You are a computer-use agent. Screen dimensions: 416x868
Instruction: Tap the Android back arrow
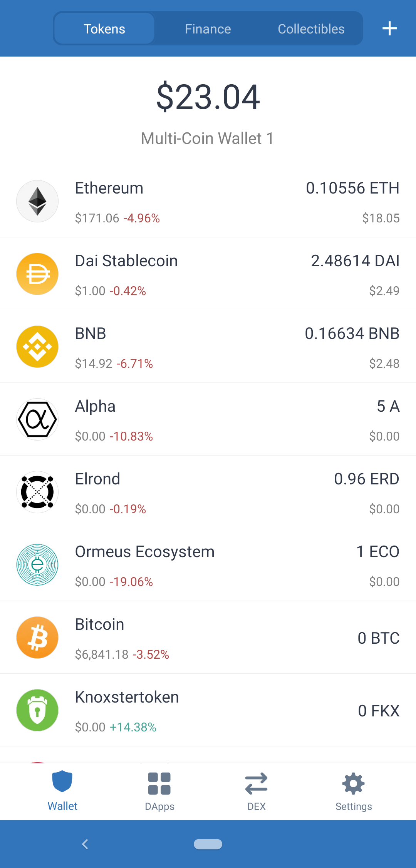click(x=85, y=844)
